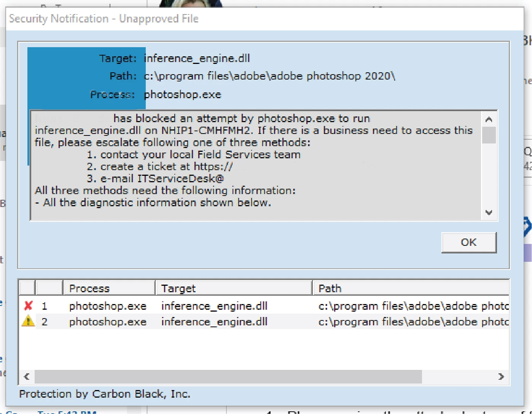Click 'create a ticket at https://' line
The height and width of the screenshot is (414, 532).
click(x=160, y=167)
